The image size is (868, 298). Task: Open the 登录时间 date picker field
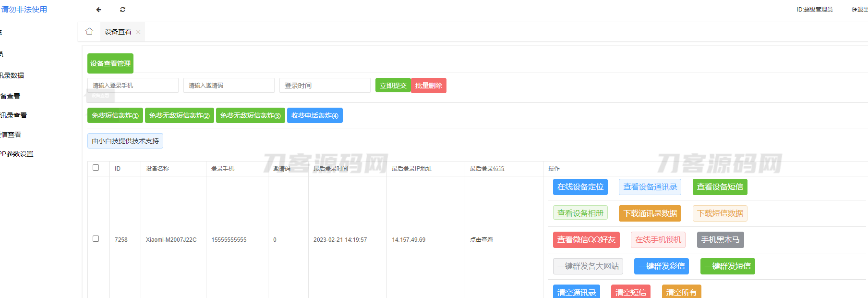pos(325,86)
